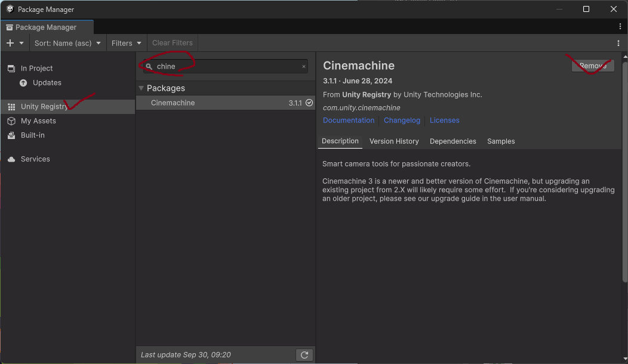This screenshot has height=364, width=628.
Task: Select Updates in the sidebar
Action: 67,83
